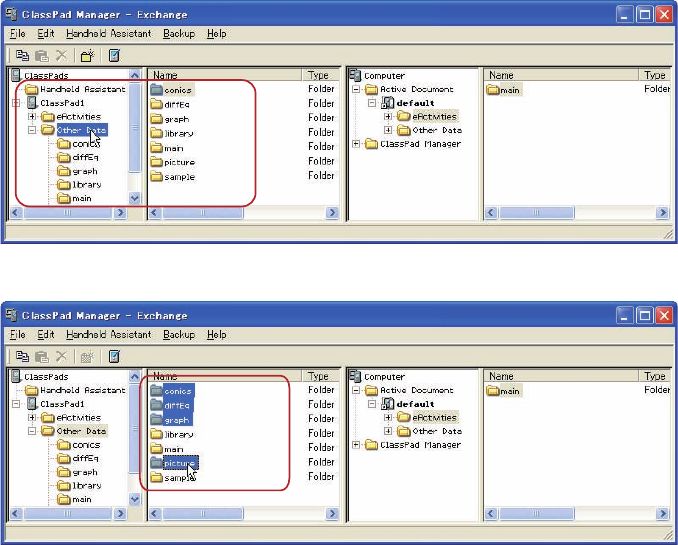
Task: Collapse default document node in top window
Action: pos(372,103)
